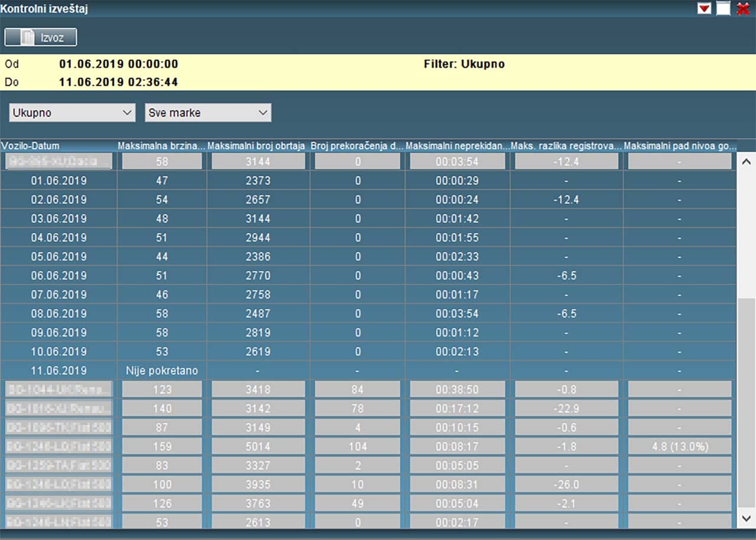Click the white maximize window icon
Image resolution: width=756 pixels, height=540 pixels.
coord(724,8)
